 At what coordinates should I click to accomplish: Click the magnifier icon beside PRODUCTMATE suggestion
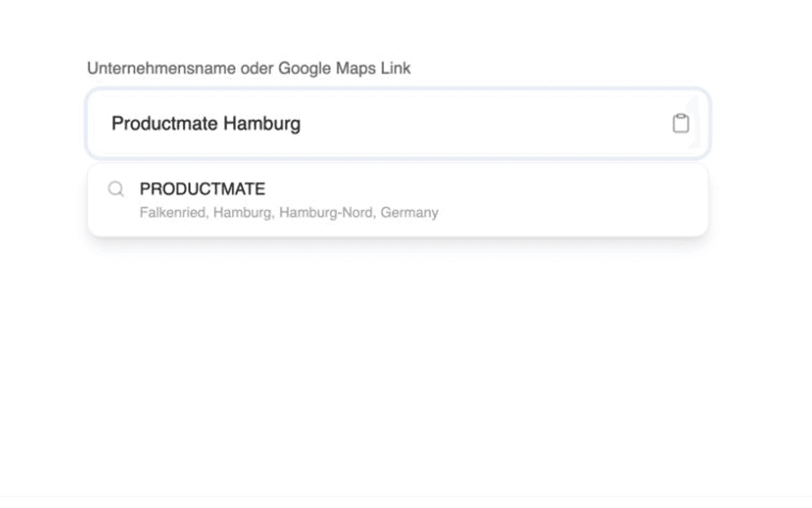(x=116, y=189)
